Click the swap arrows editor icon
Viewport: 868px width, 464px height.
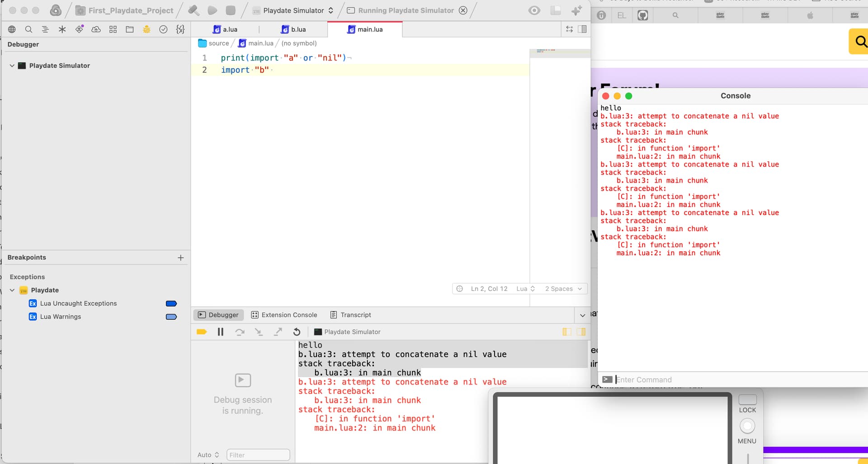(x=569, y=29)
